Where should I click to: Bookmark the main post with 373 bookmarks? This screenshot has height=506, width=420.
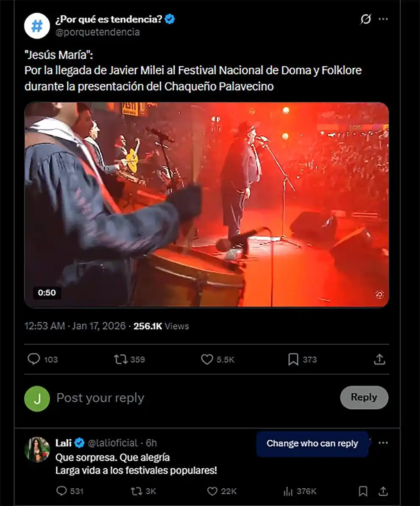click(x=293, y=359)
